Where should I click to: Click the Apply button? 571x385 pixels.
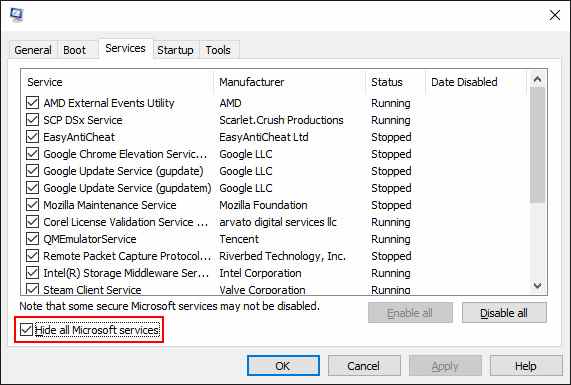point(445,366)
